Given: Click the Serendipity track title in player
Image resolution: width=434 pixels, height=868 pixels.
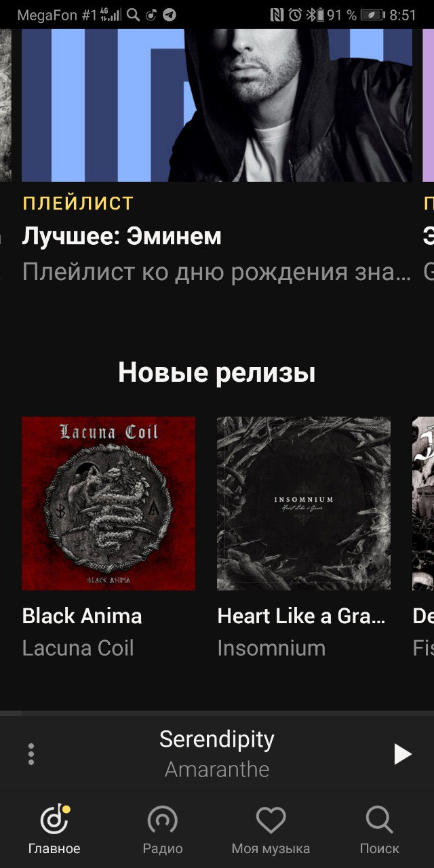Looking at the screenshot, I should pyautogui.click(x=217, y=739).
